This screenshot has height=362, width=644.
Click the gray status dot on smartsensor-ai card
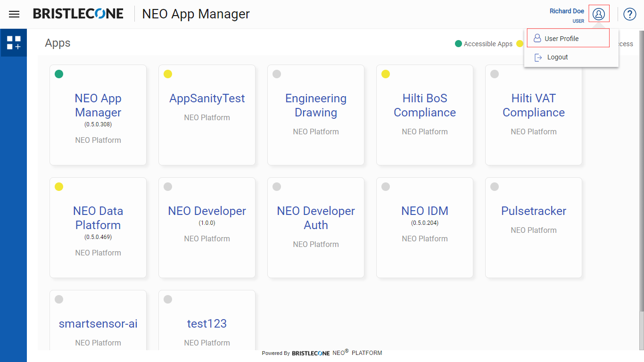(59, 299)
